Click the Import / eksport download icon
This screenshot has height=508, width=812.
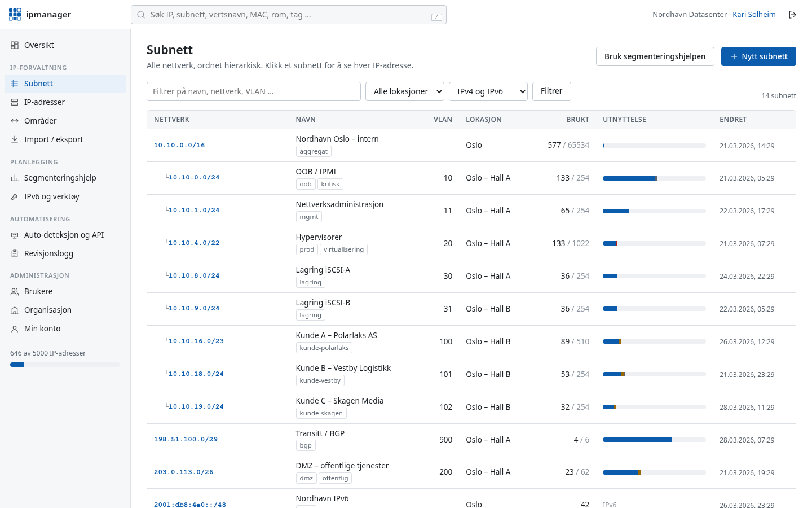[x=15, y=139]
